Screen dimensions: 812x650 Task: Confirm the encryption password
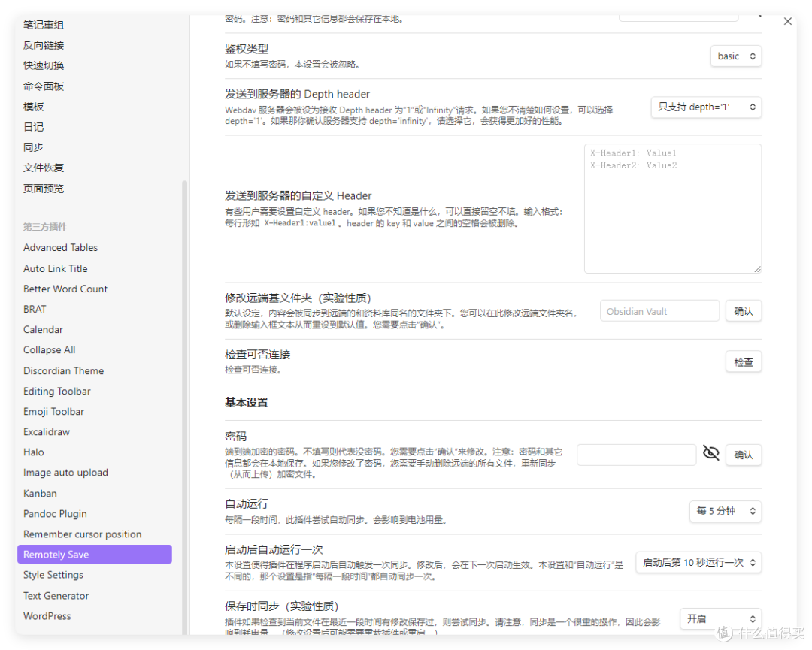[x=743, y=455]
